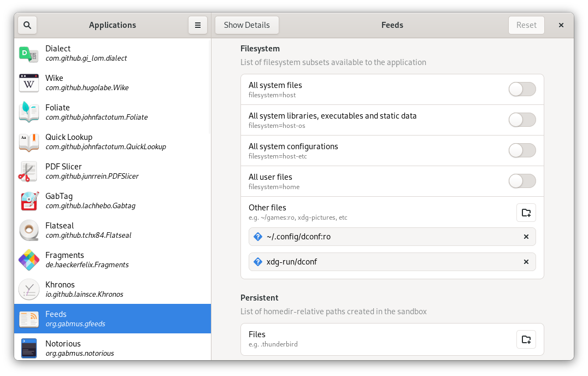
Task: Click the search icon in Applications header
Action: click(27, 25)
